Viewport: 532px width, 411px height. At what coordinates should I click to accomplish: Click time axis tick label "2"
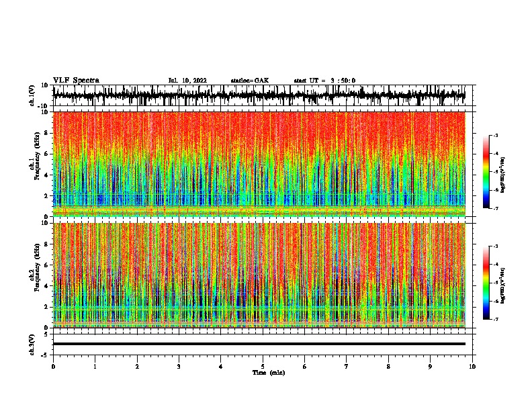click(x=137, y=367)
